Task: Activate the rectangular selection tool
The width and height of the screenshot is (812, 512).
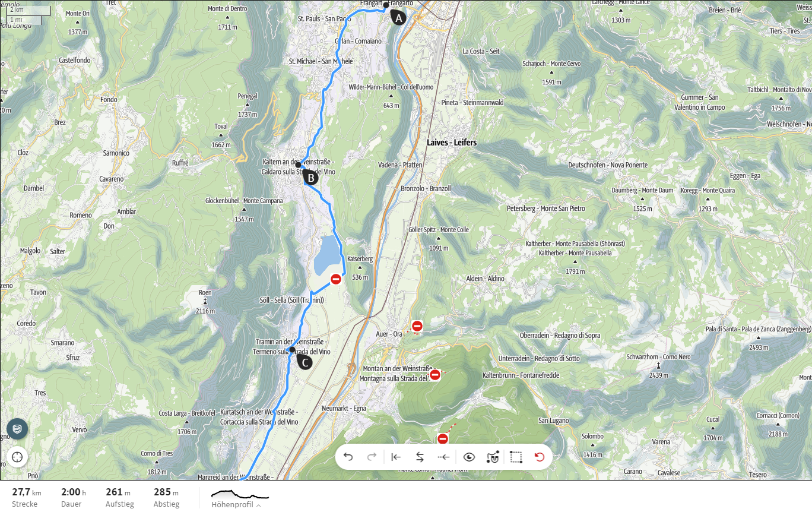Action: click(x=516, y=457)
